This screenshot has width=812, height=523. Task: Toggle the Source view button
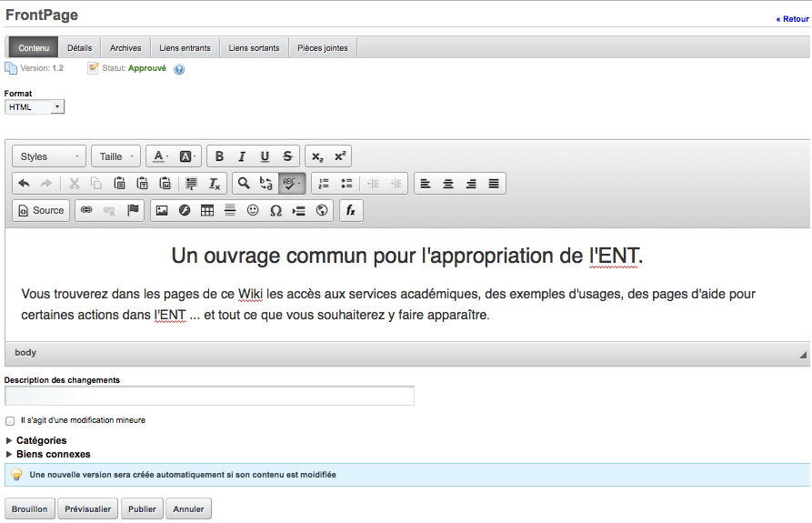tap(41, 211)
